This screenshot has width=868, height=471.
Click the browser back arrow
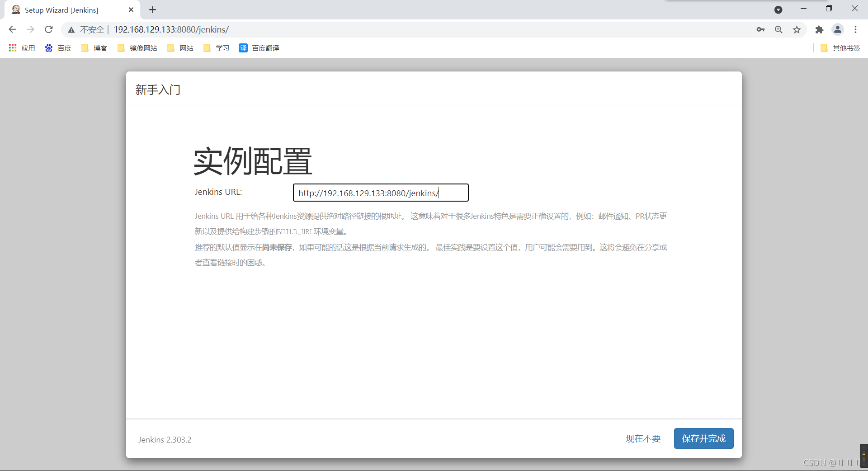[x=12, y=29]
